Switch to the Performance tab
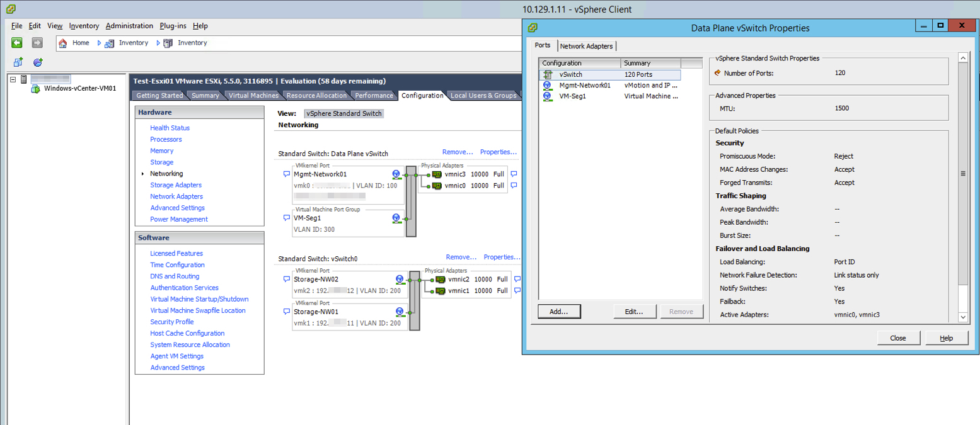This screenshot has width=980, height=425. [374, 96]
